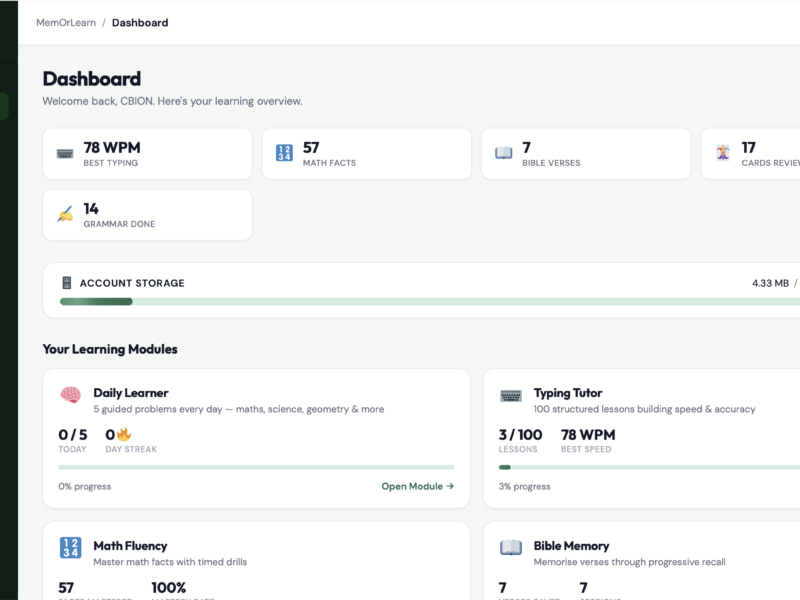Open the Math Fluency module card
This screenshot has width=800, height=600.
tap(256, 561)
